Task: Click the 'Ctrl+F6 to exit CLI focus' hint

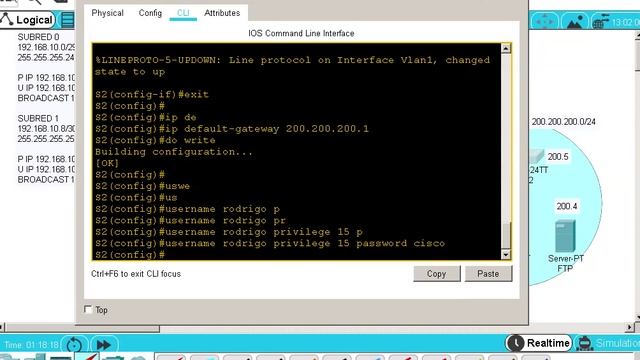Action: [x=136, y=274]
